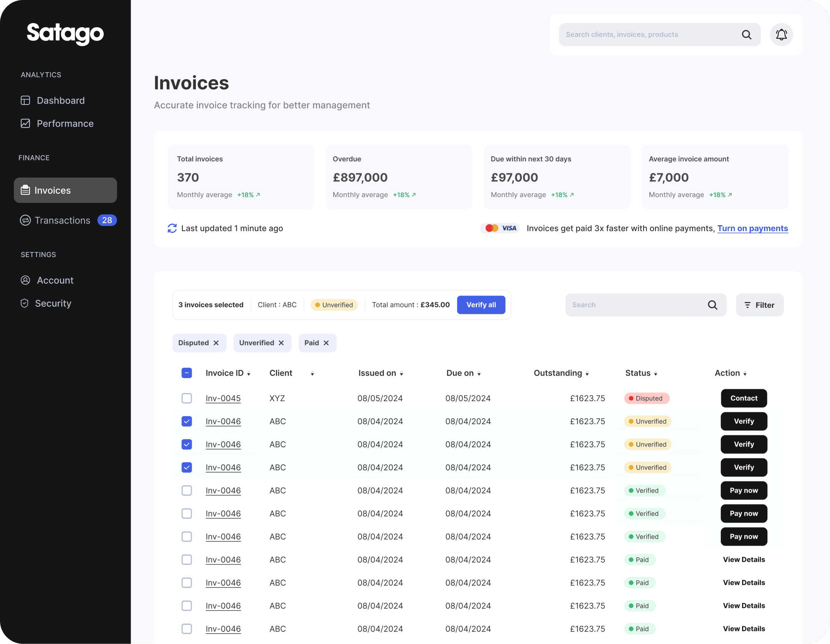Click the refresh icon beside Last updated
The image size is (830, 644).
172,228
